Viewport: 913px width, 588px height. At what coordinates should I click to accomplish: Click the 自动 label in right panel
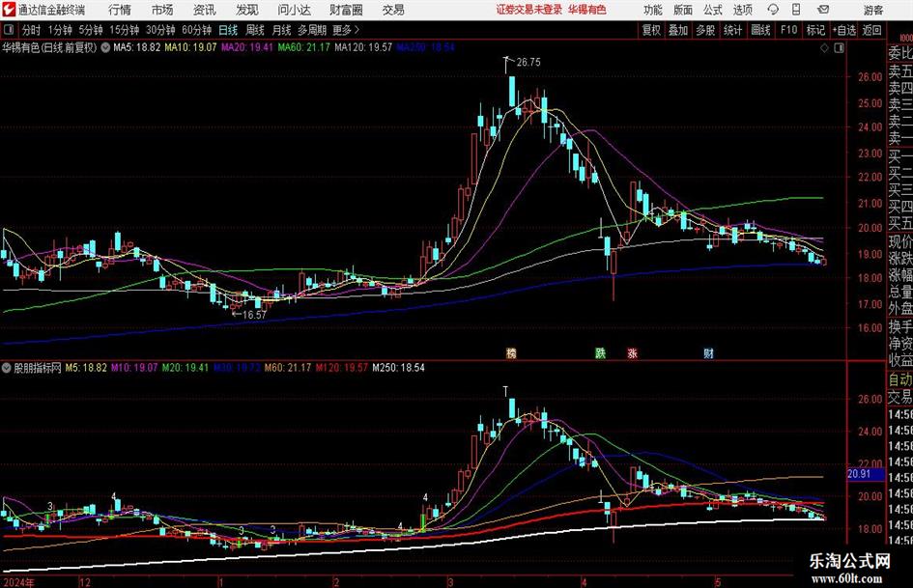[900, 379]
